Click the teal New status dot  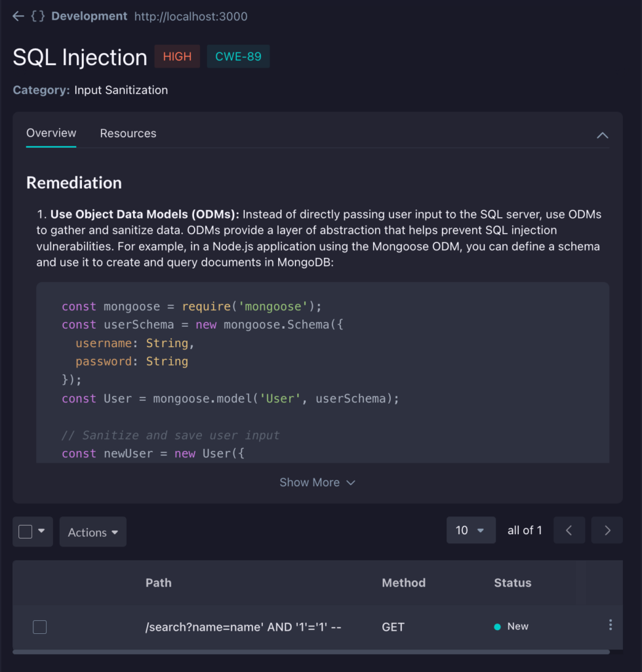pyautogui.click(x=498, y=625)
